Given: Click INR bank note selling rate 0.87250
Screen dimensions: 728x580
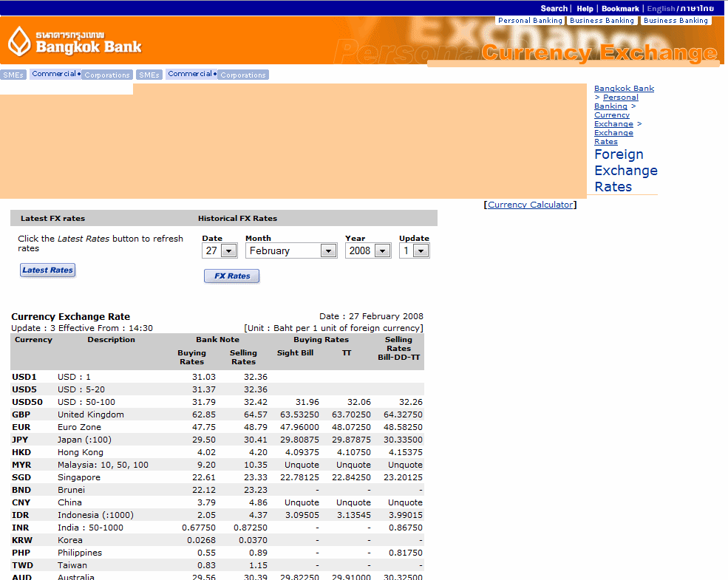Looking at the screenshot, I should coord(251,527).
